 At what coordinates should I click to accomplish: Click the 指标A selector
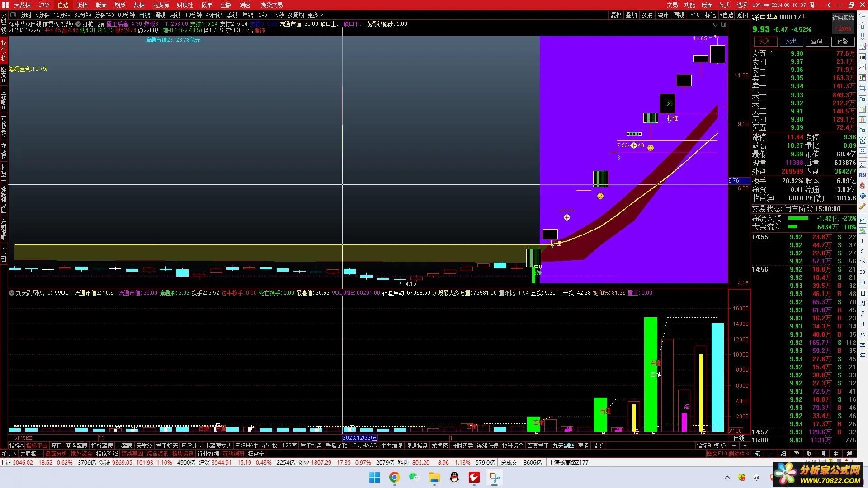pos(16,446)
